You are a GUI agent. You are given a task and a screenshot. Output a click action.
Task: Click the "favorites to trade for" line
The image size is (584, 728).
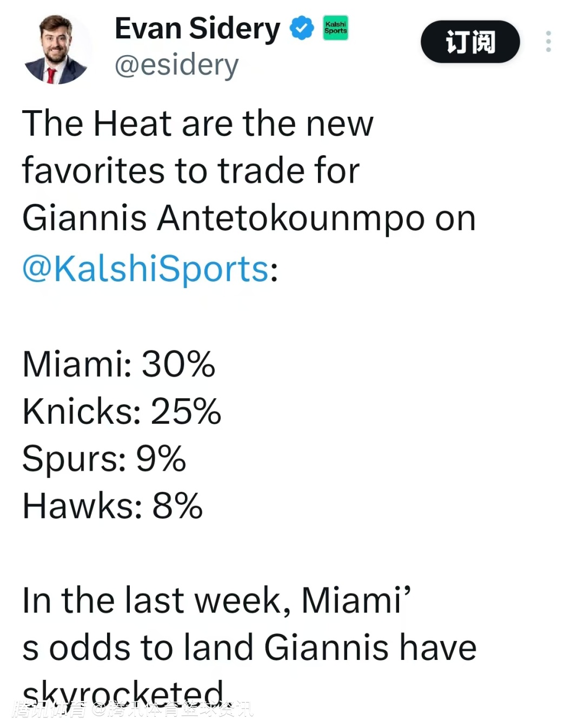[x=190, y=171]
